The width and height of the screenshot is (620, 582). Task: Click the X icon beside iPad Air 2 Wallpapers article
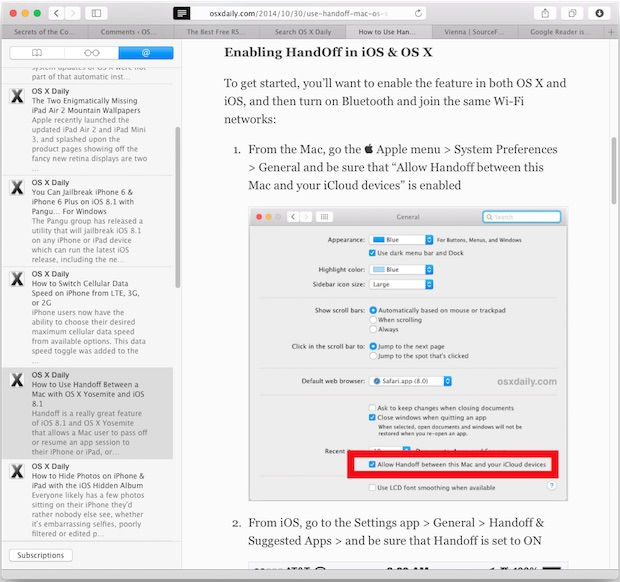tap(17, 96)
